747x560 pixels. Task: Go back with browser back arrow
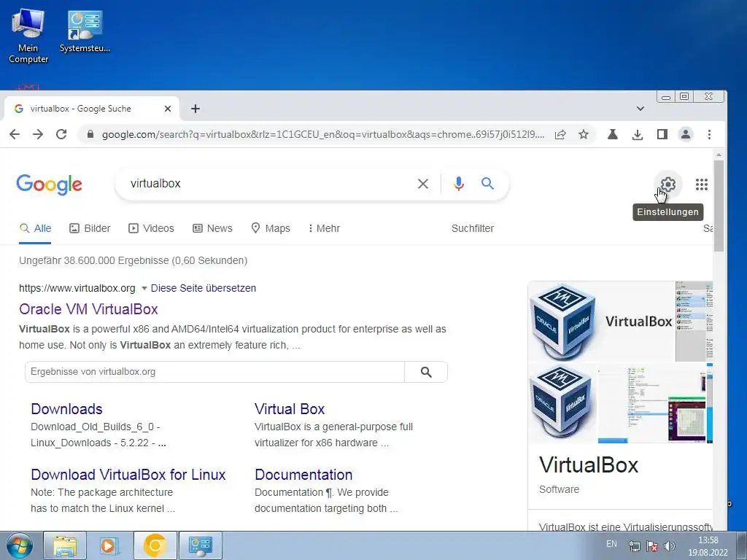[x=15, y=134]
